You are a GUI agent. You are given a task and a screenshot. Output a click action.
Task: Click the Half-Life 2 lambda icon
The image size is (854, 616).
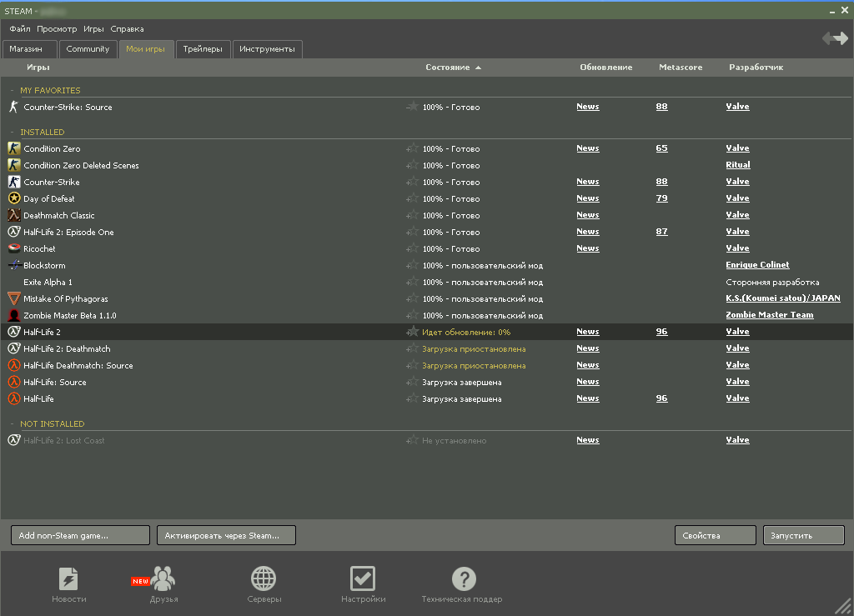14,332
